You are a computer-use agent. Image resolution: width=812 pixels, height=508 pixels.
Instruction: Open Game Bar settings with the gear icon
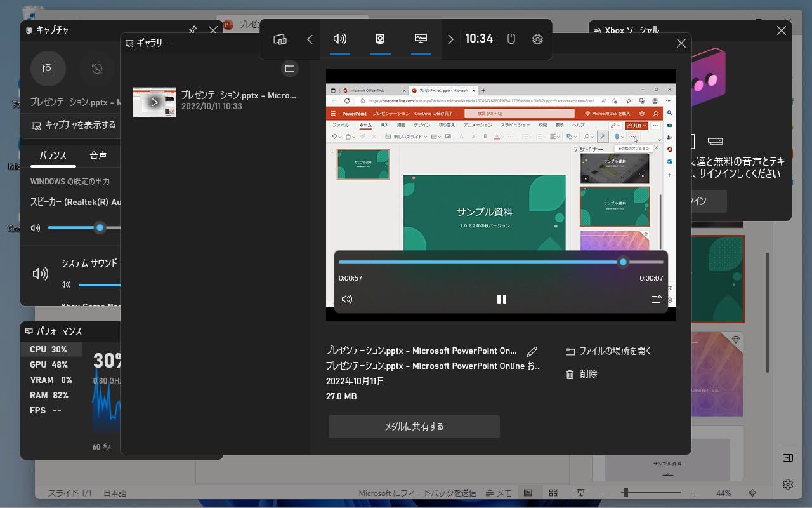(537, 39)
